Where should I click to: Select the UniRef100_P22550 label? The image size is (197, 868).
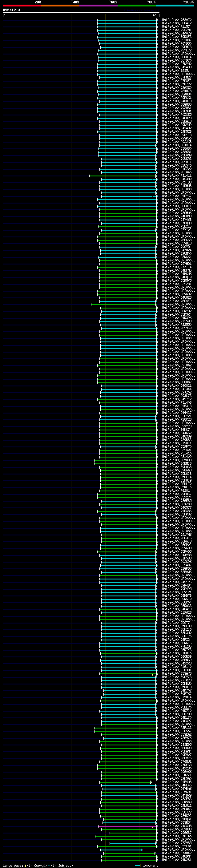click(177, 325)
